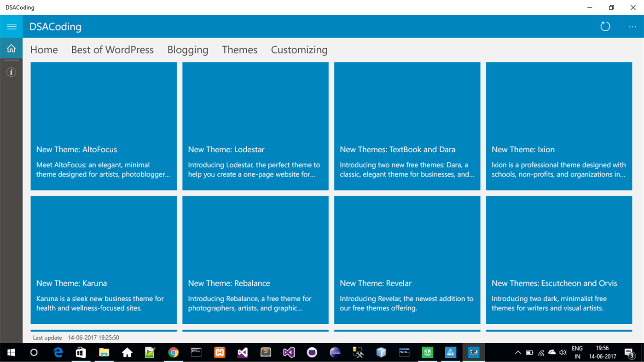Select the Home icon in the sidebar

11,48
